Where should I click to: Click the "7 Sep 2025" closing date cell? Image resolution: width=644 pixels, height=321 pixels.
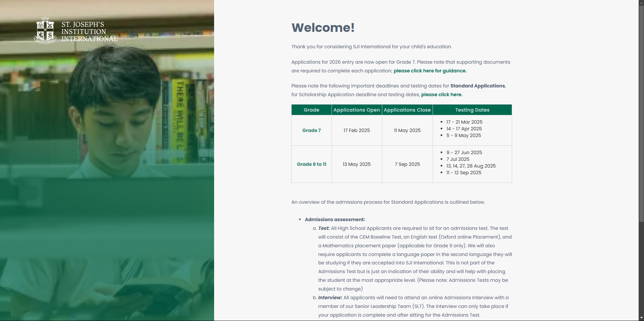coord(407,164)
